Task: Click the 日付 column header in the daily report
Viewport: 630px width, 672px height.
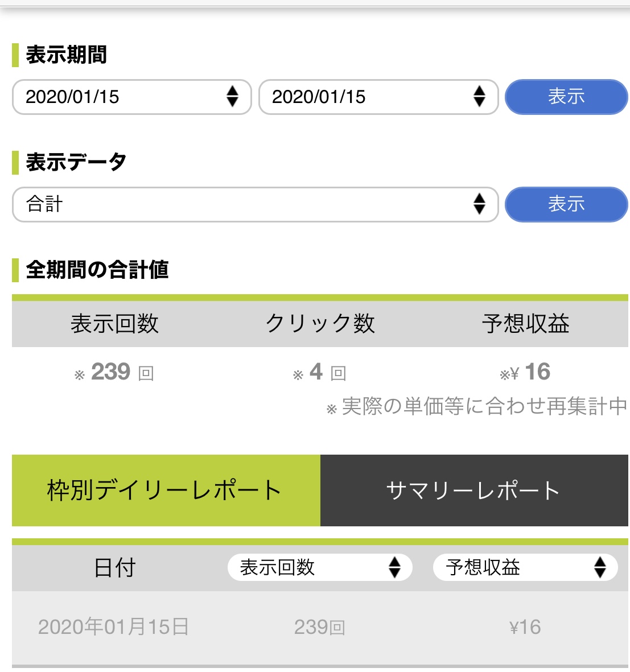Action: point(114,567)
